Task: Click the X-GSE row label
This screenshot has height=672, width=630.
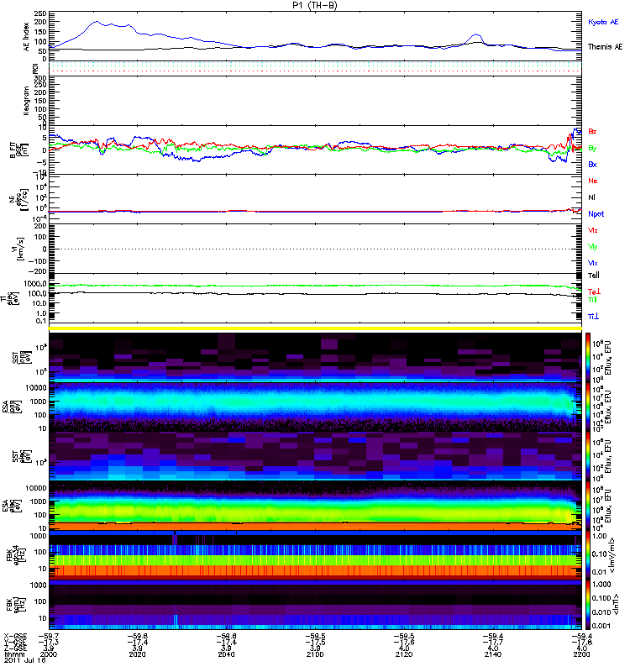Action: [15, 636]
